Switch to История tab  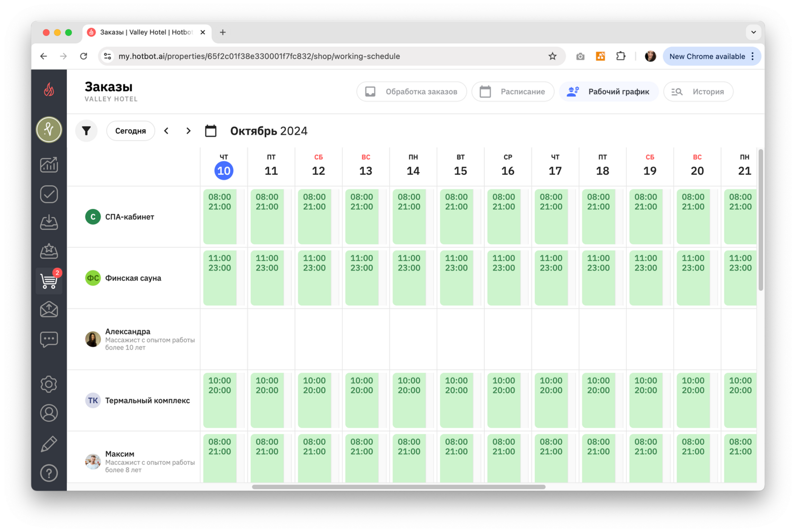(x=698, y=91)
